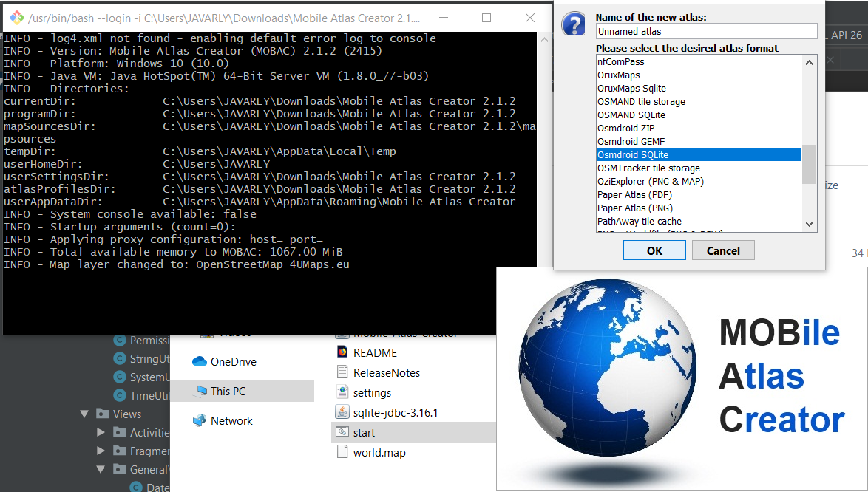Expand the Activities folder in IDE tree
The image size is (868, 492).
[x=101, y=432]
